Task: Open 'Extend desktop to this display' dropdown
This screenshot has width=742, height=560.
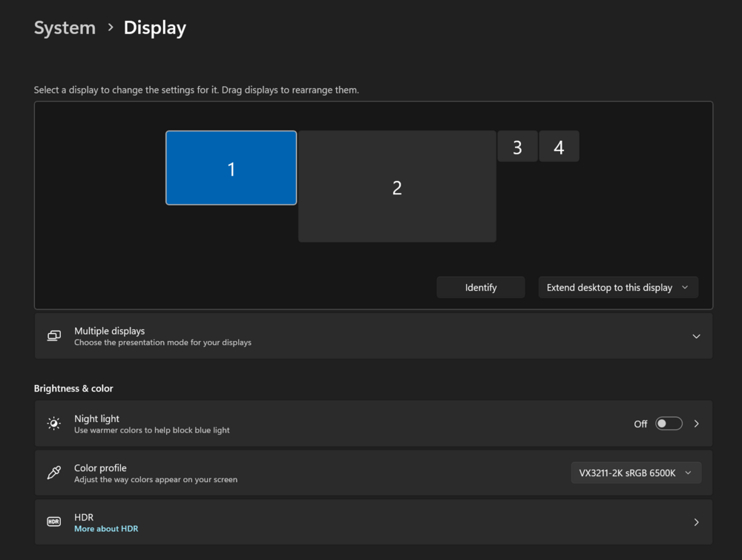Action: [618, 288]
